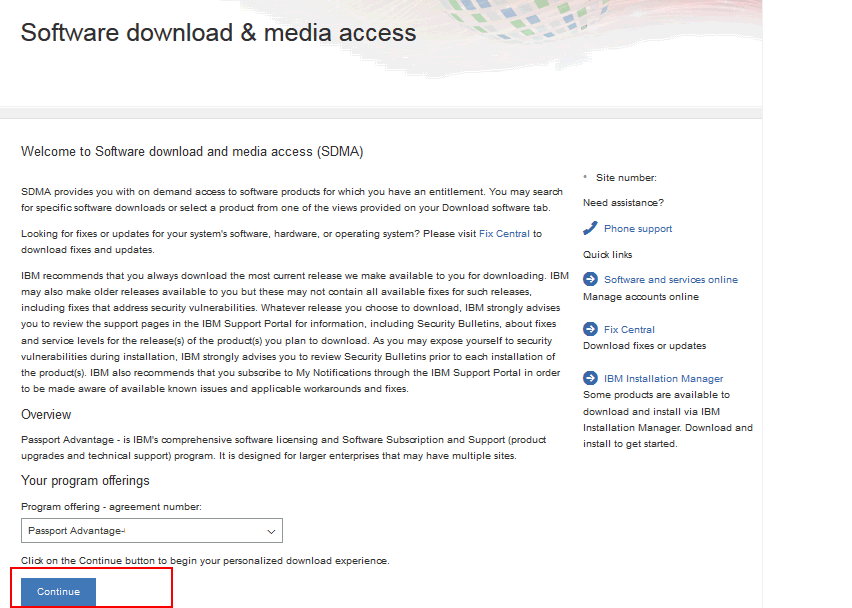Open the Fix Central quick link in sidebar
Viewport: 852px width, 608px height.
[629, 329]
